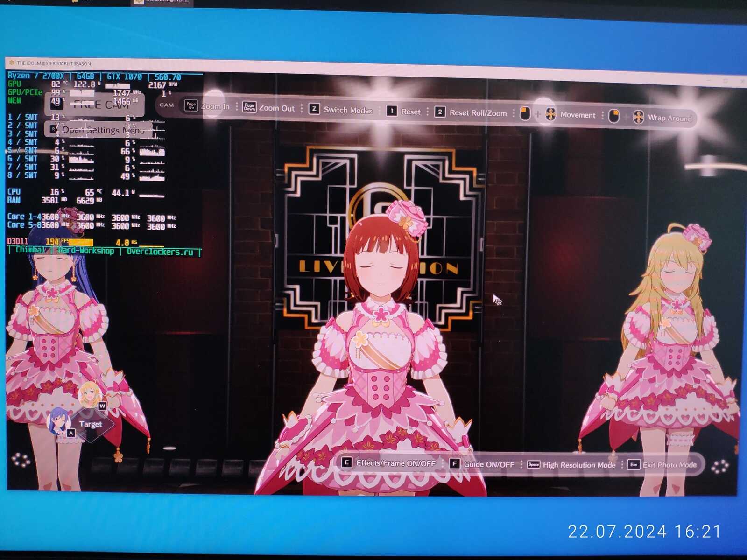Click the 'Overclockers.ru' overlay text
Image resolution: width=747 pixels, height=560 pixels.
(160, 252)
